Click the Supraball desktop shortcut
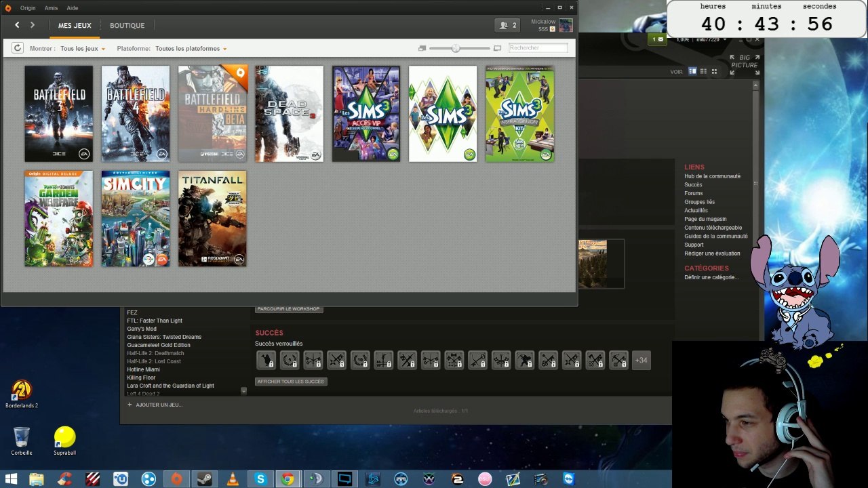This screenshot has height=488, width=868. (65, 441)
